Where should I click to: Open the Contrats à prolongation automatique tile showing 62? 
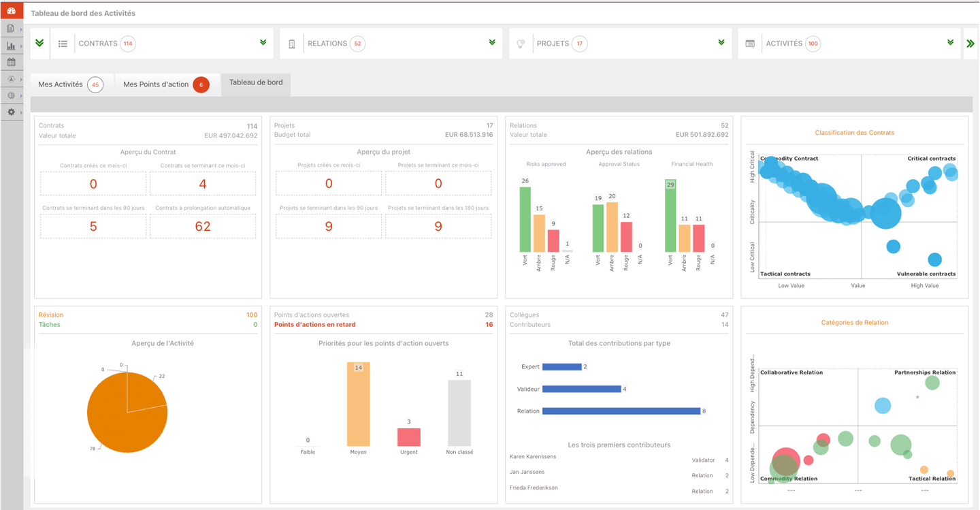point(203,226)
